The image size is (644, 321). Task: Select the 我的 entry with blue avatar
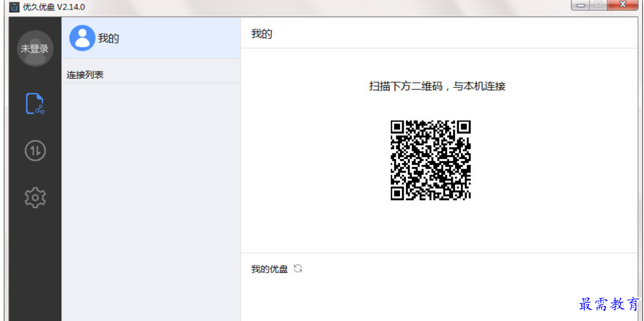tap(151, 38)
